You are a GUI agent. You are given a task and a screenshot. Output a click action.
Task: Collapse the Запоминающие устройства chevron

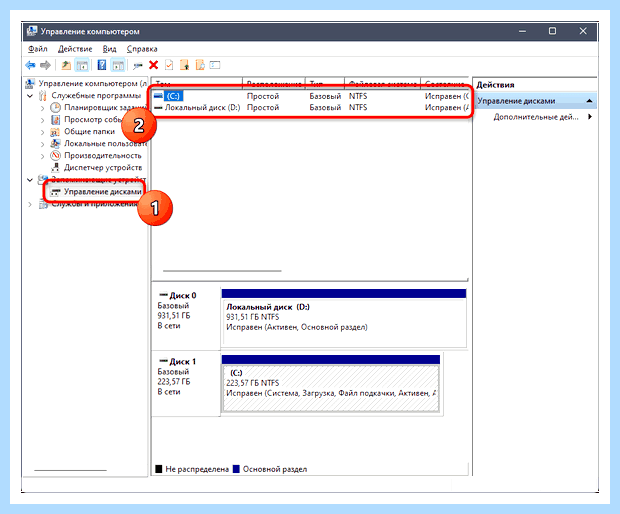30,180
